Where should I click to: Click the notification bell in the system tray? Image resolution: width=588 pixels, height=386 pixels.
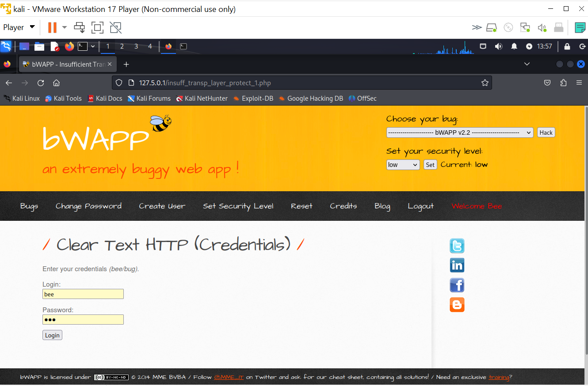pos(514,46)
